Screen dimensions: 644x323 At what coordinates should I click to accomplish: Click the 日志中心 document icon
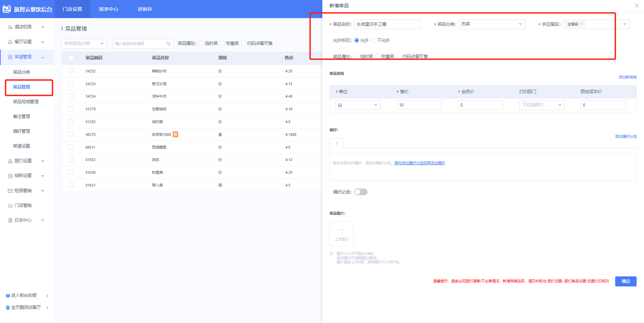tap(10, 220)
